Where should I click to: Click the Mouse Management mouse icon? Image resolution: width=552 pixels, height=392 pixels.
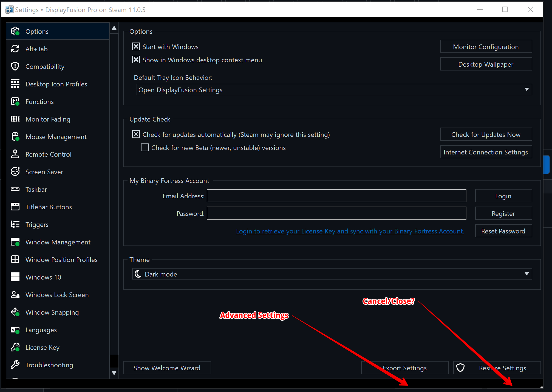pyautogui.click(x=15, y=137)
